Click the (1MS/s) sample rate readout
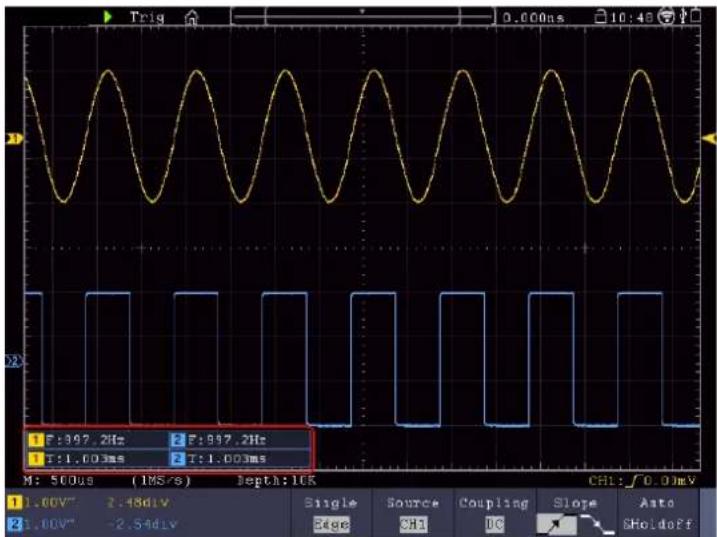717x537 pixels. (x=161, y=481)
